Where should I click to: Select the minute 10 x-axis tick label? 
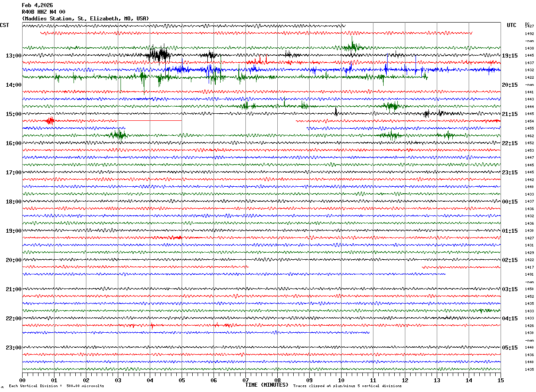[x=341, y=380]
